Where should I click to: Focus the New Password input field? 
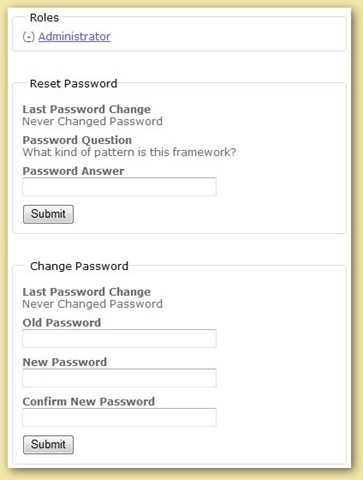tap(119, 378)
